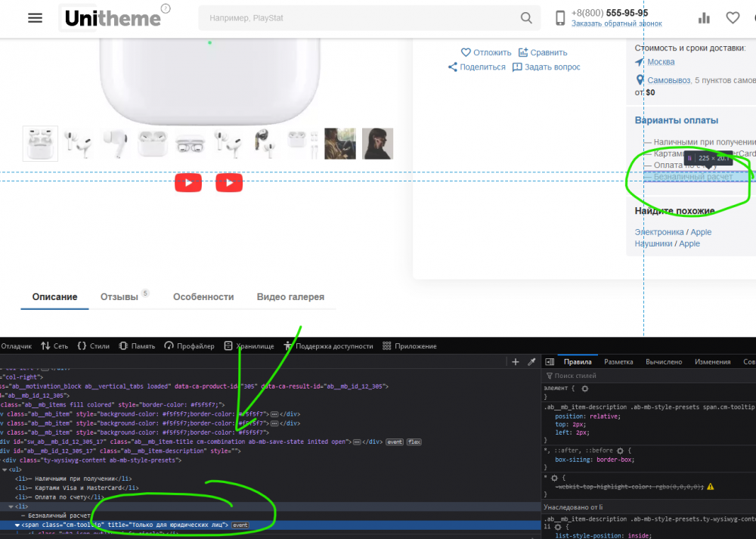Viewport: 756px width, 539px height.
Task: Click the eyedropper icon in the inspector
Action: click(531, 362)
